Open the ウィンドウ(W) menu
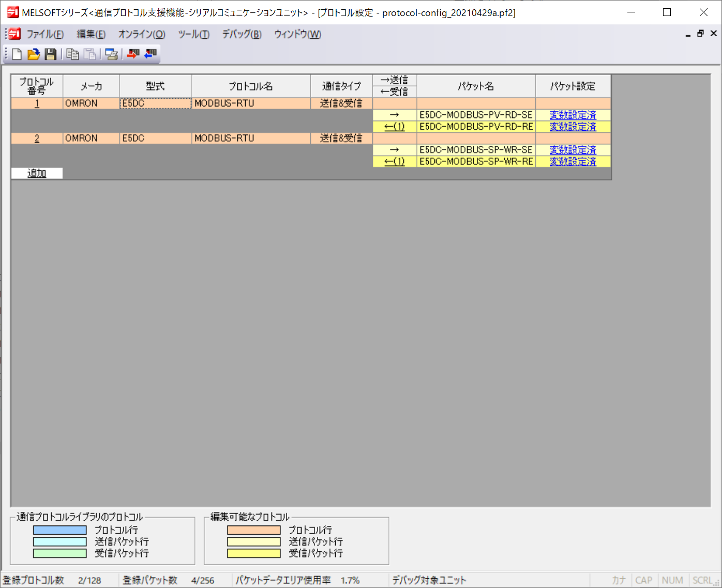 (x=298, y=35)
